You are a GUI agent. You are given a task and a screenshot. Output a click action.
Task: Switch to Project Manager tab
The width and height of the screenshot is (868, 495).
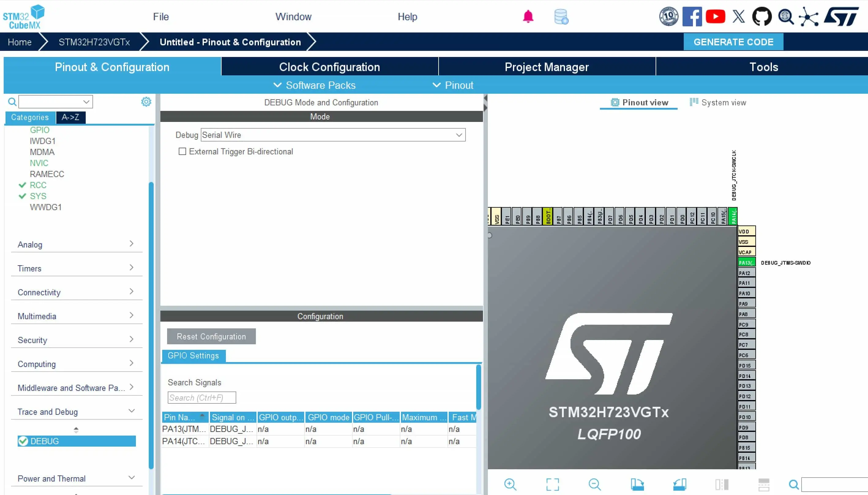pyautogui.click(x=547, y=67)
